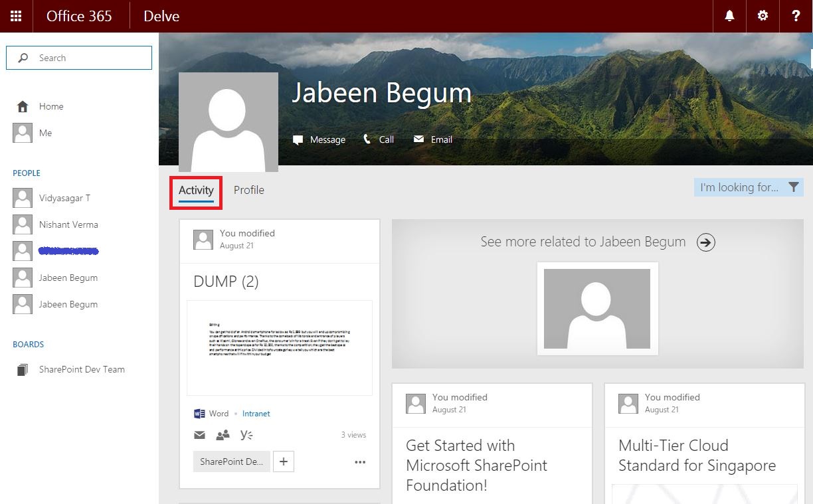Open Nishant Verma's page

pyautogui.click(x=68, y=224)
